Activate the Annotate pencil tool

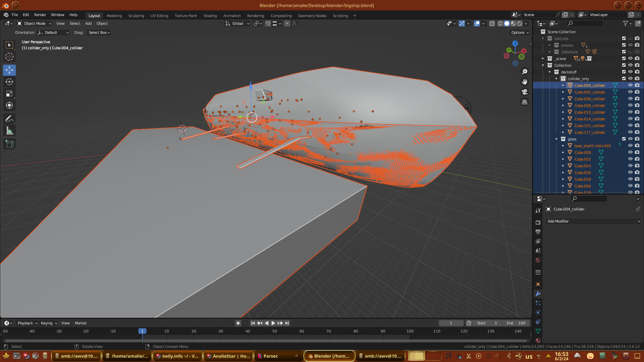coord(9,119)
